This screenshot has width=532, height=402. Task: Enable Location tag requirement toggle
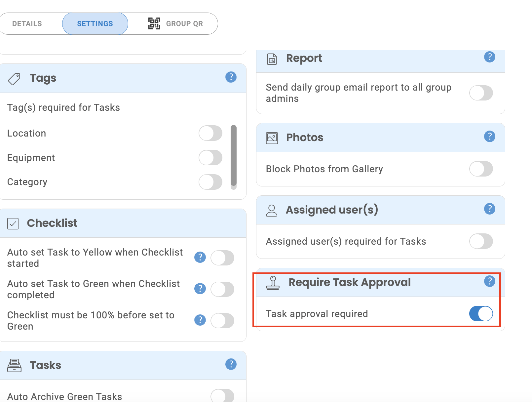point(210,133)
